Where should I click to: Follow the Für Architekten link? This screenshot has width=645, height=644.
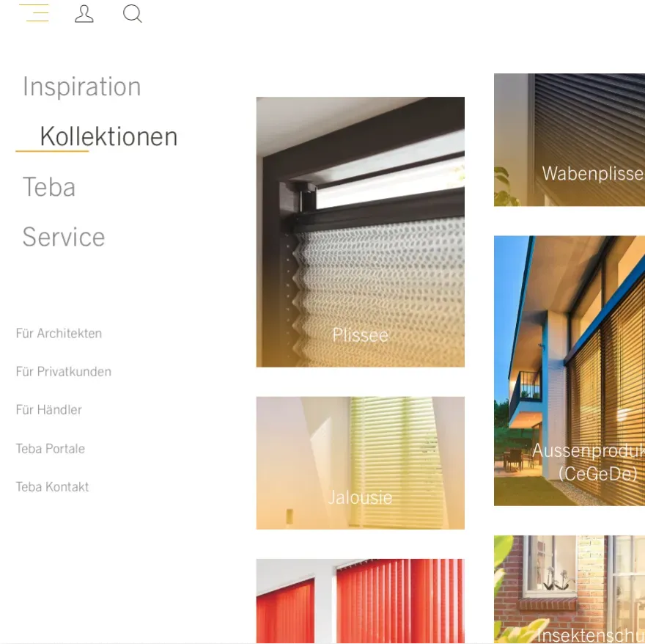pos(59,333)
